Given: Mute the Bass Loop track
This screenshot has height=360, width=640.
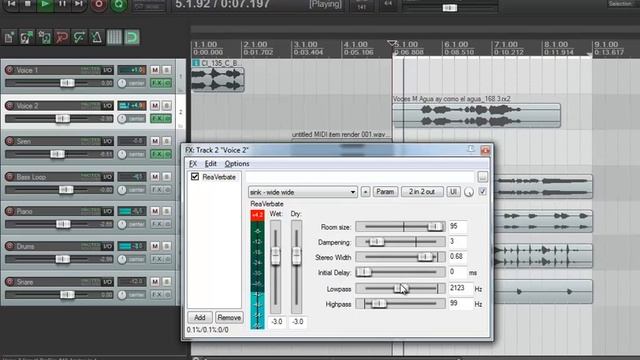Looking at the screenshot, I should coord(155,177).
